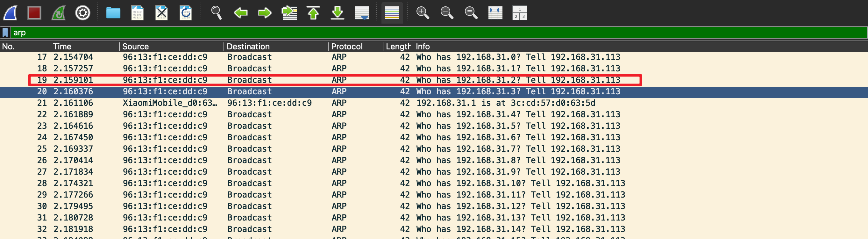The width and height of the screenshot is (868, 239).
Task: Go to specified packet icon
Action: click(289, 13)
